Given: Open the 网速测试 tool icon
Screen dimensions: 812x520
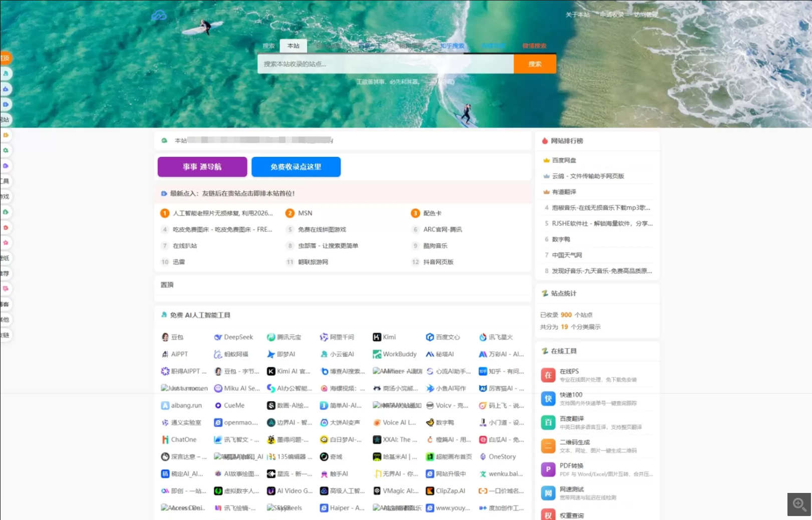Looking at the screenshot, I should pos(548,493).
